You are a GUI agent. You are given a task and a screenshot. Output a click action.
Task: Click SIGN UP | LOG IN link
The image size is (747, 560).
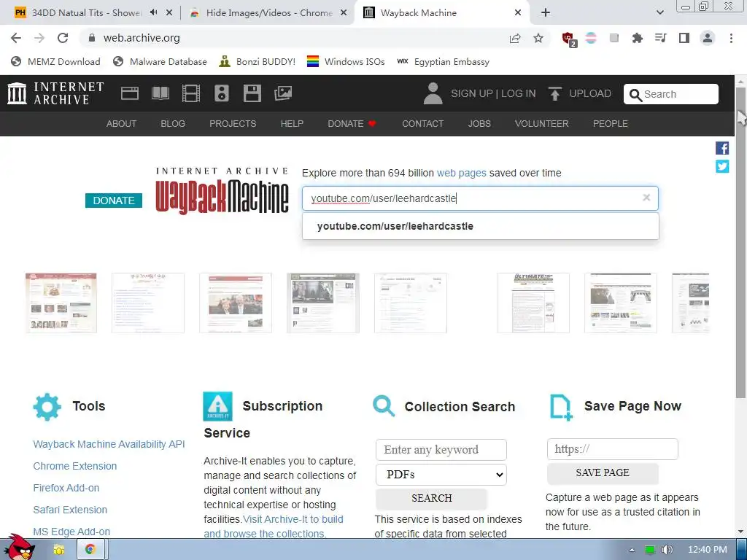[493, 93]
